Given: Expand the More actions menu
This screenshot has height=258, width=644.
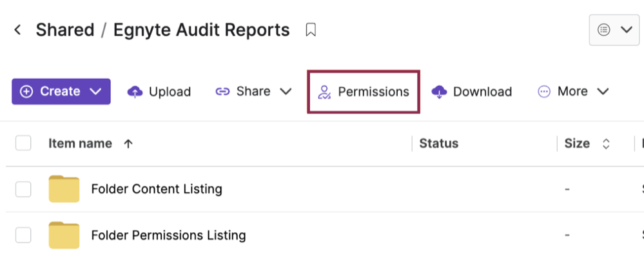Looking at the screenshot, I should click(x=573, y=91).
